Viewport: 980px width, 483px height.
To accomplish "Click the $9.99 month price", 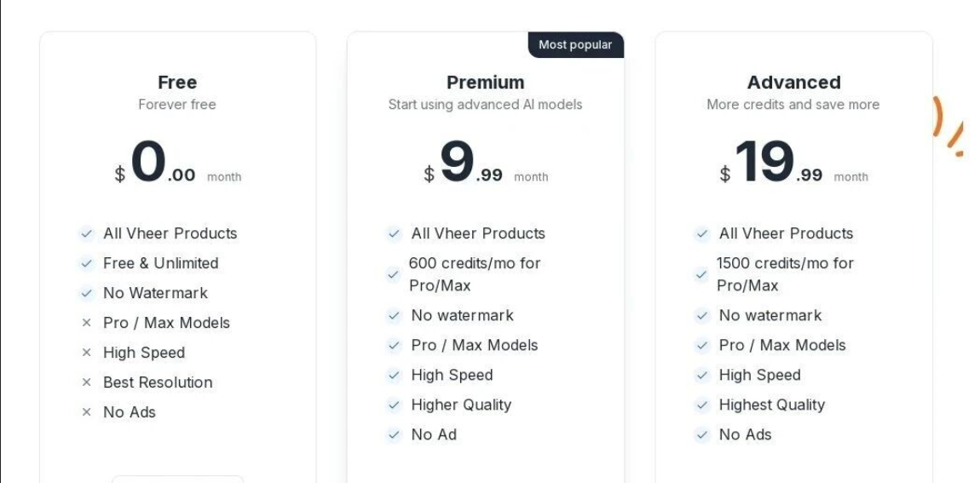I will click(485, 164).
